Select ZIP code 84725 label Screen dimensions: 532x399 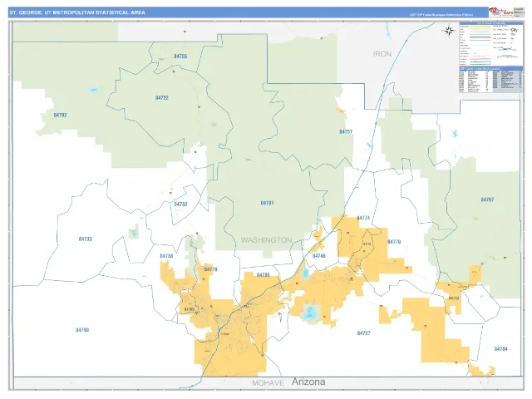(x=180, y=57)
